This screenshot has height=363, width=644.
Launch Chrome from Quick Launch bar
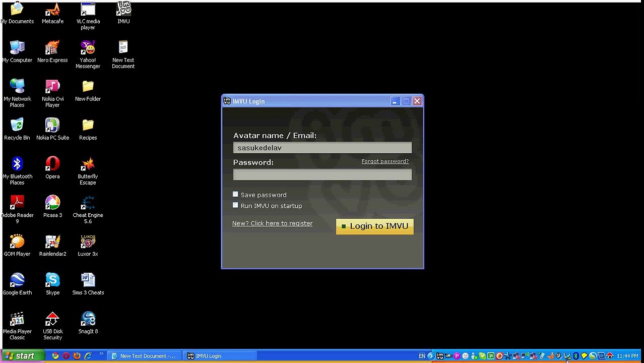pyautogui.click(x=55, y=356)
